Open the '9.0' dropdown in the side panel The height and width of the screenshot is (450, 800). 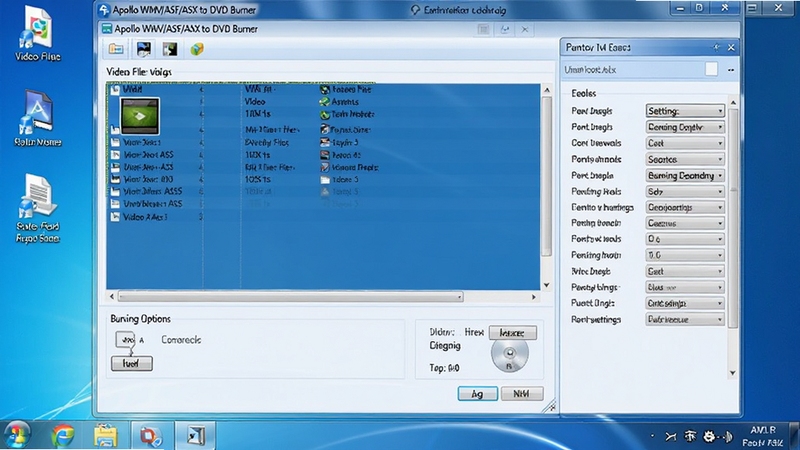pyautogui.click(x=685, y=255)
